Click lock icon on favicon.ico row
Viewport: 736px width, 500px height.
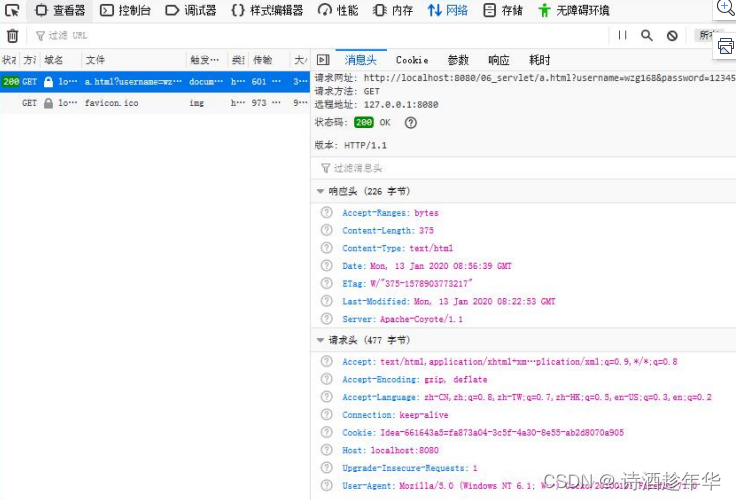click(48, 103)
